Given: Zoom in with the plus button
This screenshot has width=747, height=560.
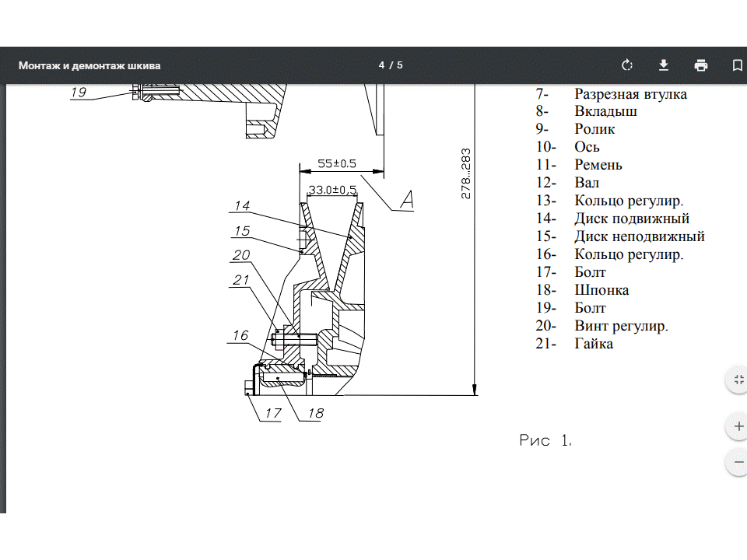Looking at the screenshot, I should tap(737, 426).
